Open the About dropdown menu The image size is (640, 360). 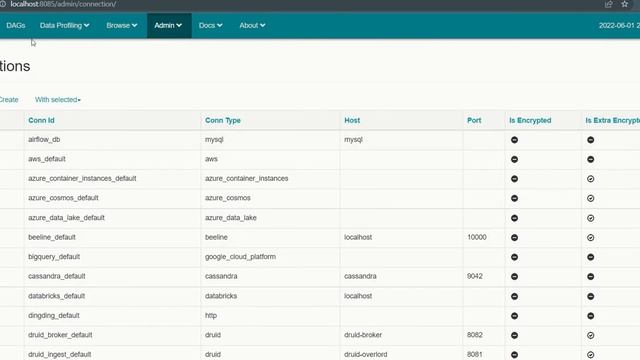point(252,25)
